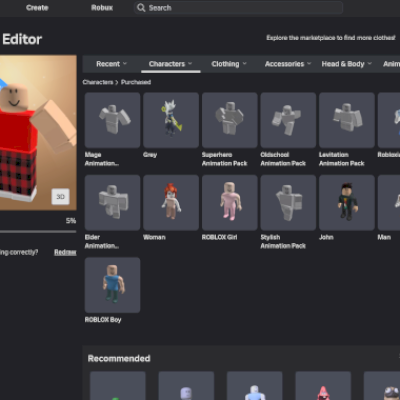The image size is (400, 400).
Task: Click the John name label
Action: (x=326, y=237)
